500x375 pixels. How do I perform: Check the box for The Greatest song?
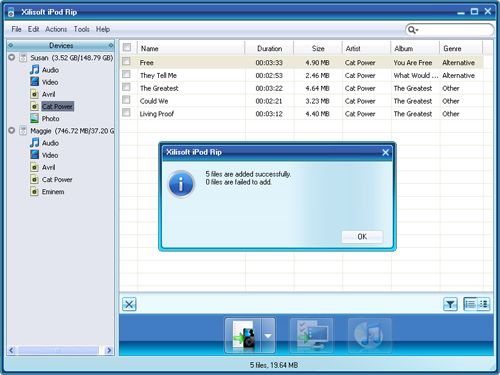tap(126, 87)
